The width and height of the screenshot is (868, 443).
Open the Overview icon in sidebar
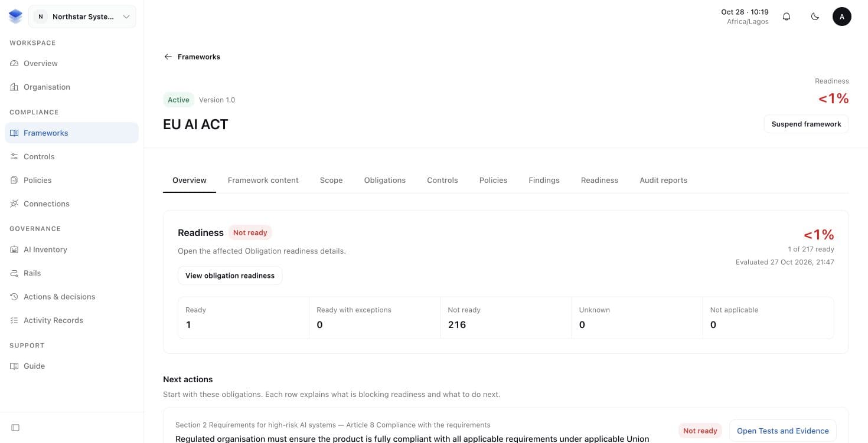(x=14, y=63)
